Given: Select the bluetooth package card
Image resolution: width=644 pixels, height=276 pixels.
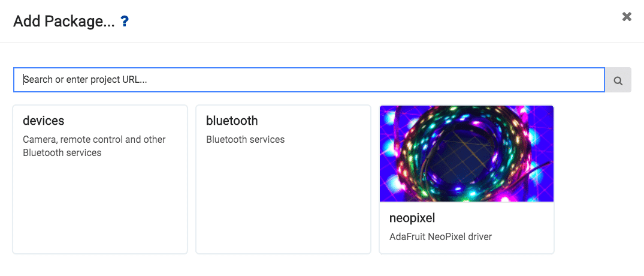Looking at the screenshot, I should (283, 180).
